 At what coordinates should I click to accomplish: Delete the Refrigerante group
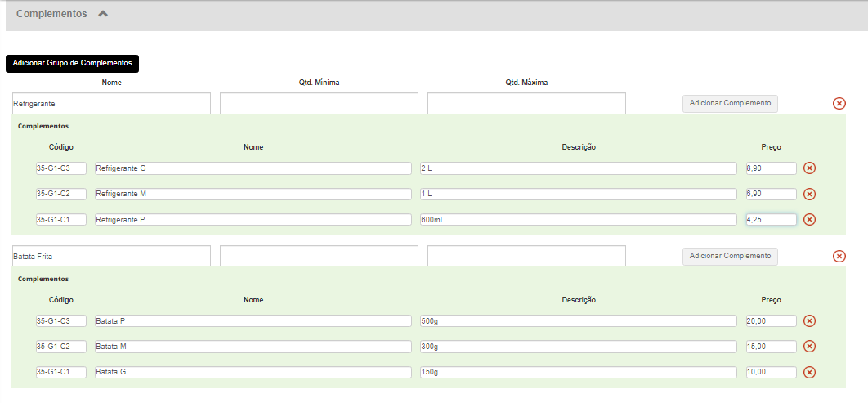coord(839,104)
